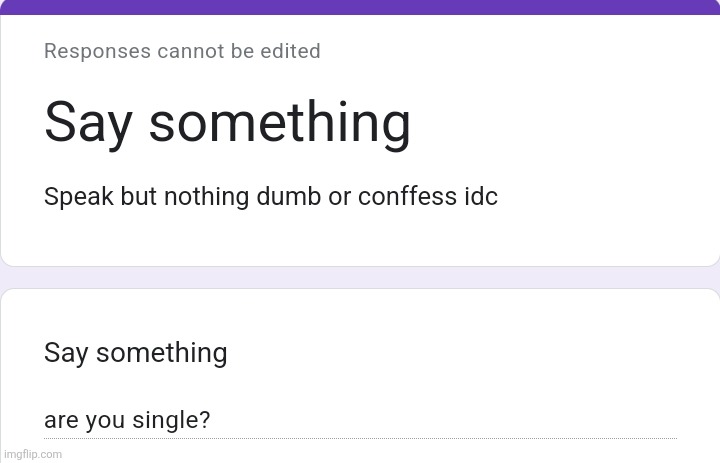720x463 pixels.
Task: Click the purple header bar atop the form
Action: (360, 7)
